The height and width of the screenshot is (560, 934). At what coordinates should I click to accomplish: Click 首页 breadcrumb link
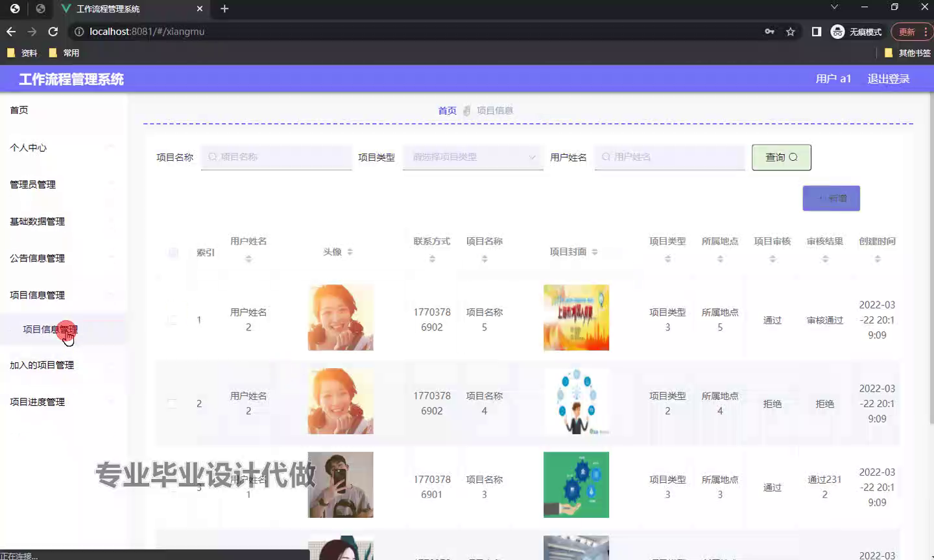[447, 111]
